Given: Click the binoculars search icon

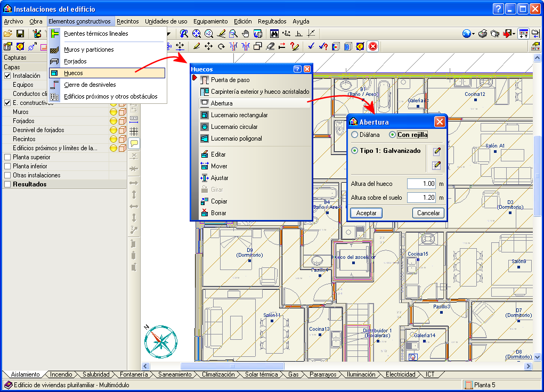Looking at the screenshot, I should pyautogui.click(x=274, y=34).
